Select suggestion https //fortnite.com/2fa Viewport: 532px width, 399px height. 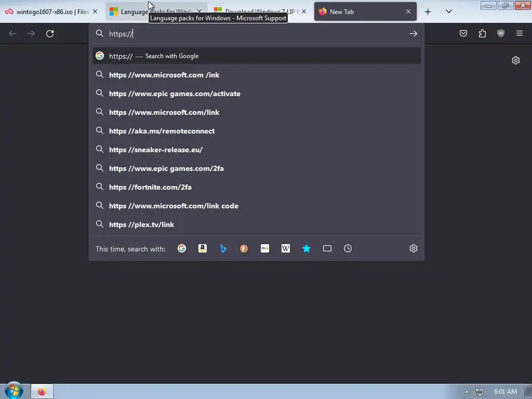(x=257, y=187)
